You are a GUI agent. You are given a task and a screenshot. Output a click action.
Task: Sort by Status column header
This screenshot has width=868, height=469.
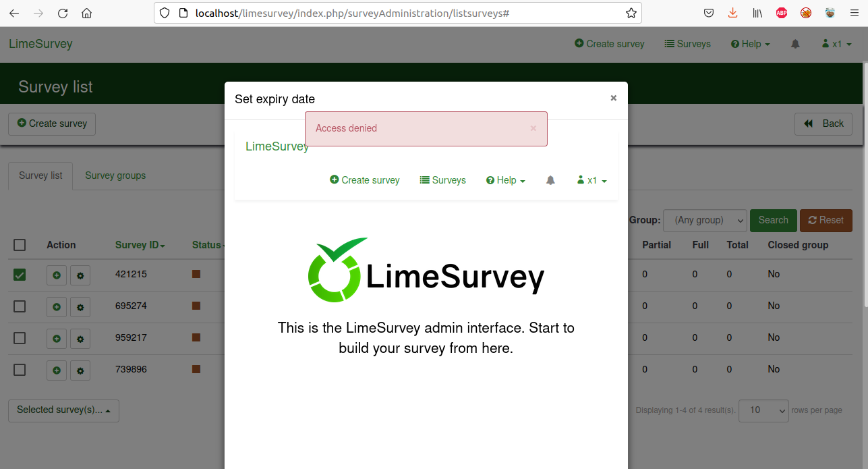coord(208,245)
